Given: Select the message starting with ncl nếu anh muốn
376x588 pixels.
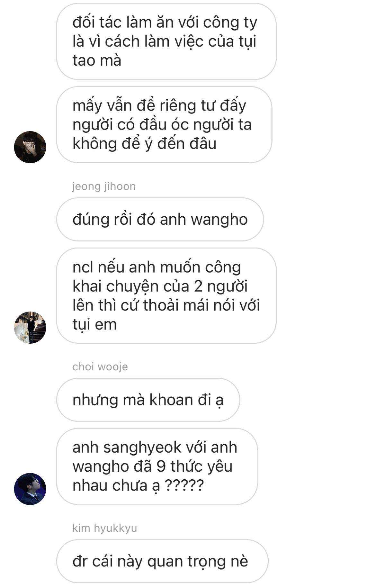Looking at the screenshot, I should tap(166, 295).
